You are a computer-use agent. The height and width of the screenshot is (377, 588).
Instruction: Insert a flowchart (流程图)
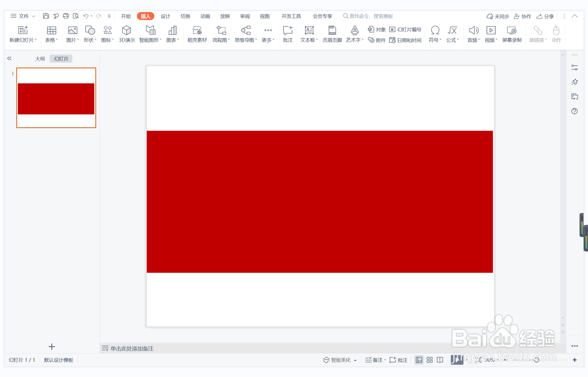(x=221, y=34)
